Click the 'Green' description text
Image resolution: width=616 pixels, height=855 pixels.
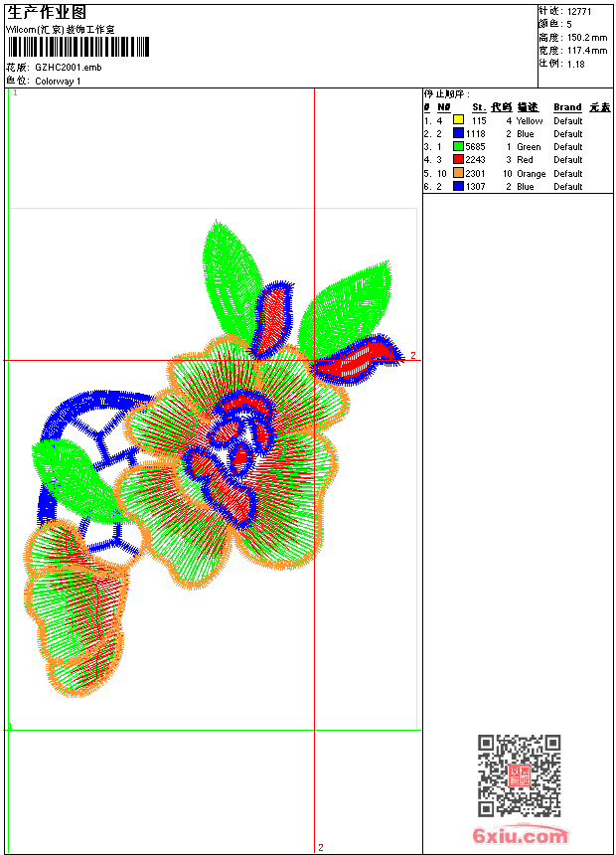pyautogui.click(x=529, y=147)
